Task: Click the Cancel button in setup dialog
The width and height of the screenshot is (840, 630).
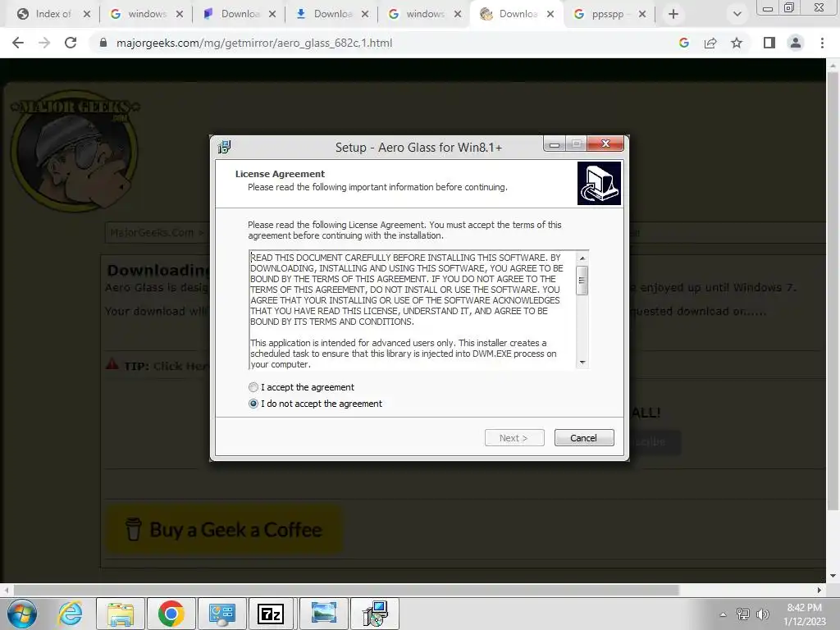Action: click(x=584, y=438)
